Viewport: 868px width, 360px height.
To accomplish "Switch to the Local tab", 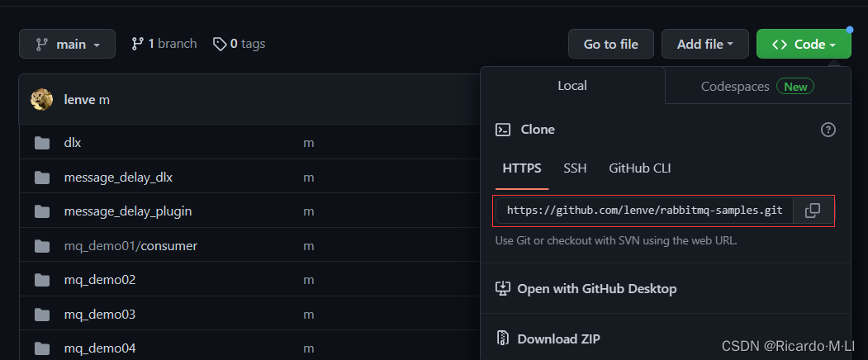I will [572, 86].
